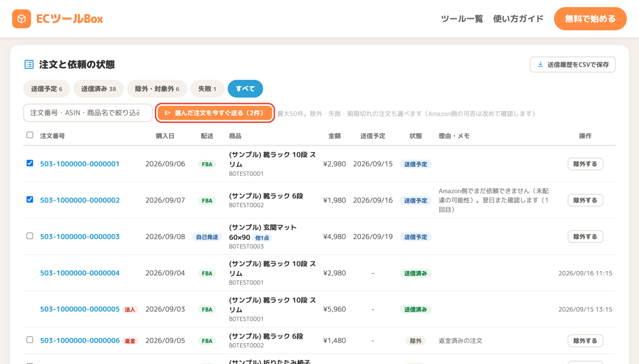639x364 pixels.
Task: Exclude order 503-1000000-0000003 with 除外する
Action: coord(585,236)
